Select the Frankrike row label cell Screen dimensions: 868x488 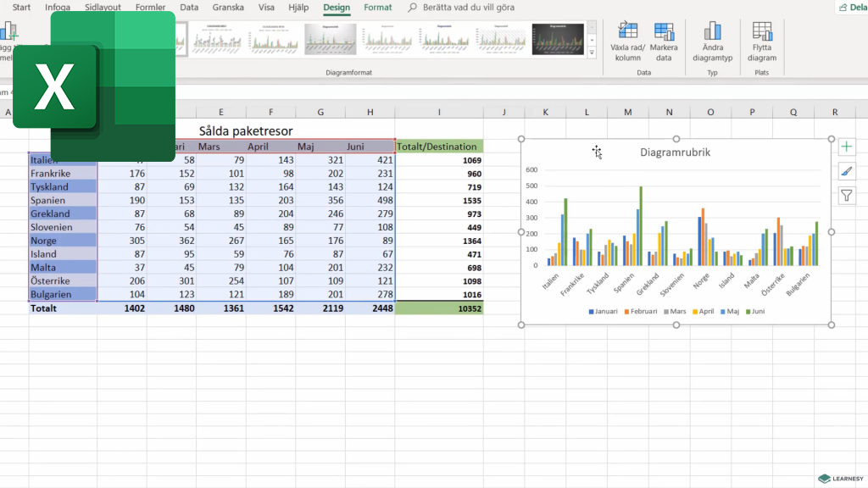(63, 173)
